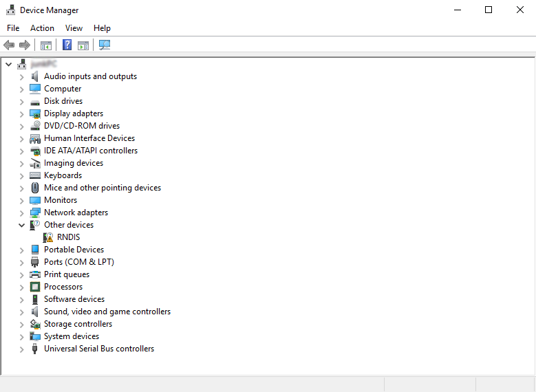Click the Properties toolbar icon
This screenshot has width=536, height=392.
46,45
